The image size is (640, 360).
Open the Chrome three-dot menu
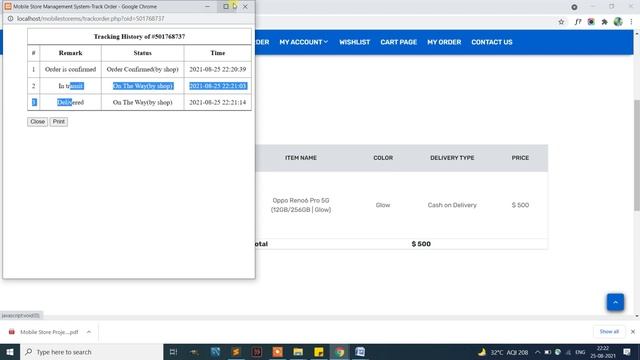point(631,22)
